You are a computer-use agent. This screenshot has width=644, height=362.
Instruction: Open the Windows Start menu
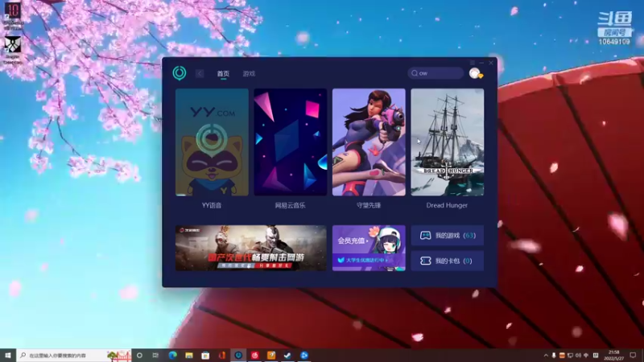click(8, 355)
